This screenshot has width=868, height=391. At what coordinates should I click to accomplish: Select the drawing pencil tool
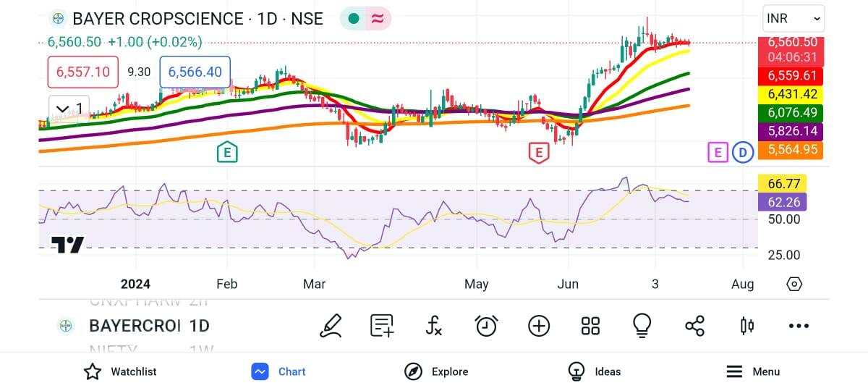tap(330, 326)
